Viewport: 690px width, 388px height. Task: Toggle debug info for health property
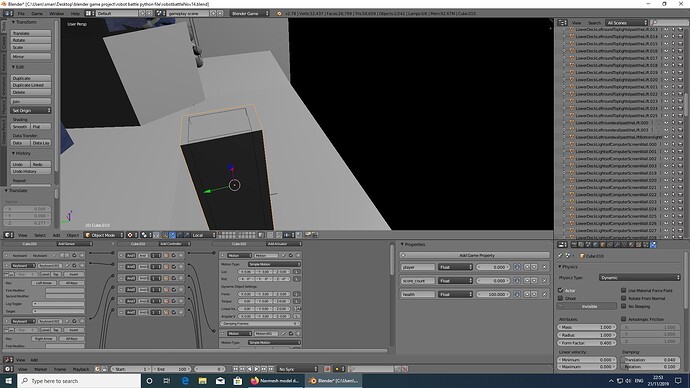coord(517,294)
